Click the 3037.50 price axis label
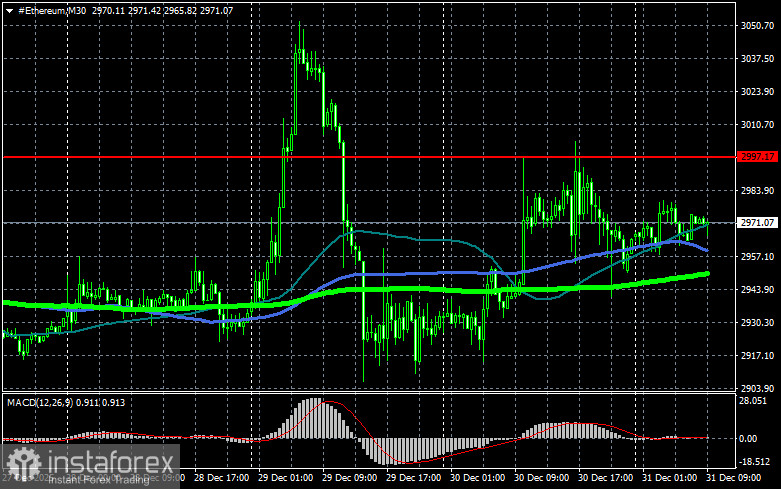The height and width of the screenshot is (489, 781). pos(758,58)
